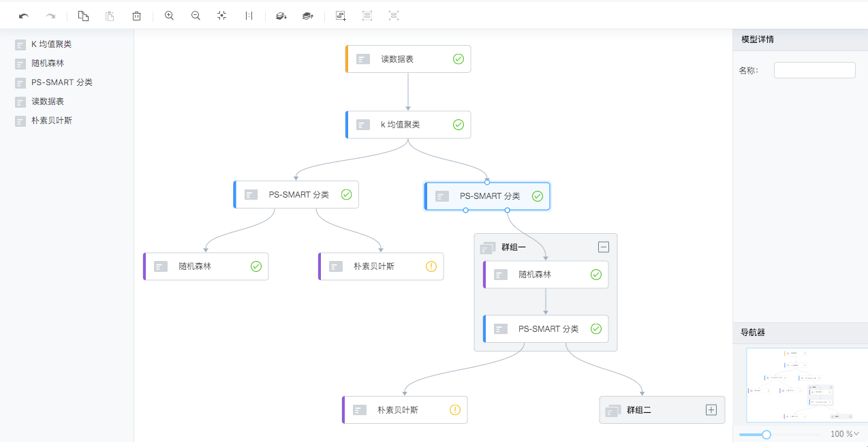Select the 读数据表 node on canvas
This screenshot has height=447, width=868.
coord(408,59)
